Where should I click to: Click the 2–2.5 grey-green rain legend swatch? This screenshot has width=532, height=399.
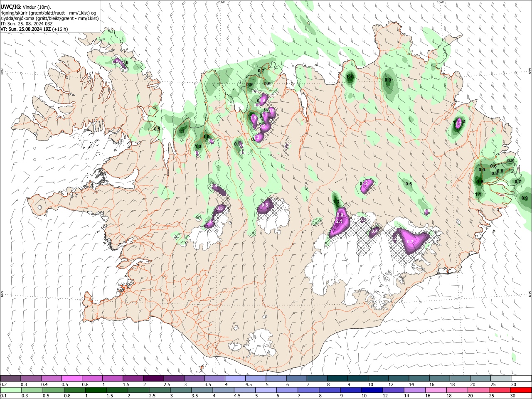(x=138, y=390)
